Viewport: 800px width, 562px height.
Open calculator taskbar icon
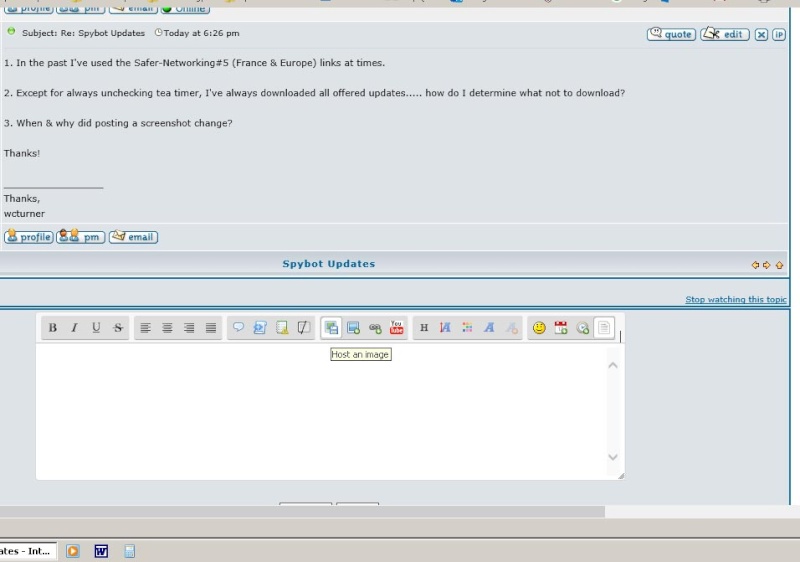pyautogui.click(x=129, y=551)
